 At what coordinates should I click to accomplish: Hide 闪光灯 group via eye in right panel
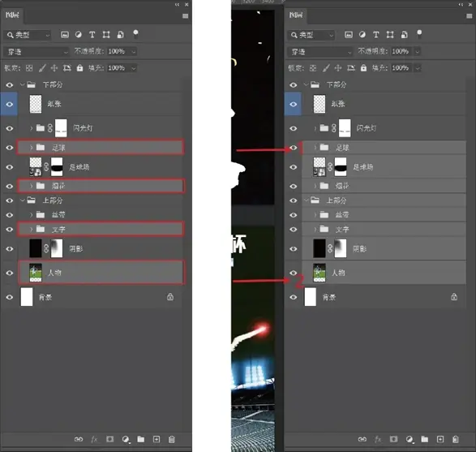[x=294, y=128]
